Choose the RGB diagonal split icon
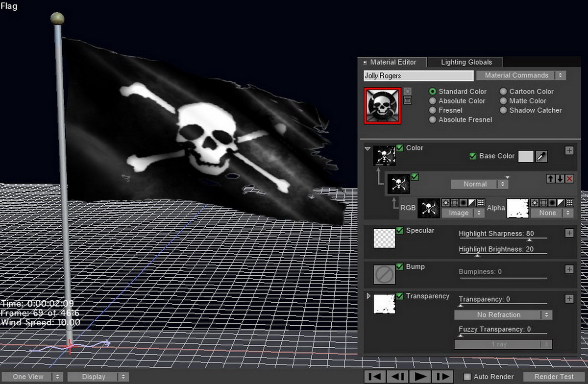 pos(472,203)
